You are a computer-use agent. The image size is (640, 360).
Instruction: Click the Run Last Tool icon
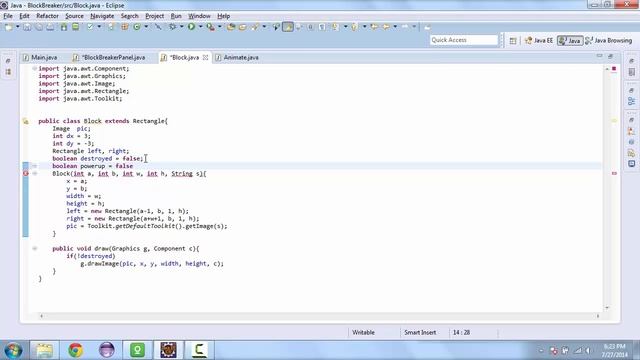[211, 27]
